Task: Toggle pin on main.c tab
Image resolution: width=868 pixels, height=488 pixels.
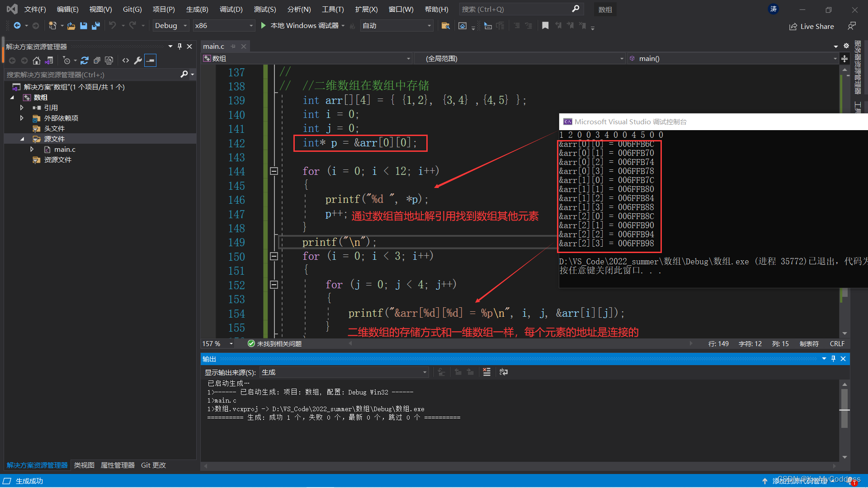Action: (233, 46)
